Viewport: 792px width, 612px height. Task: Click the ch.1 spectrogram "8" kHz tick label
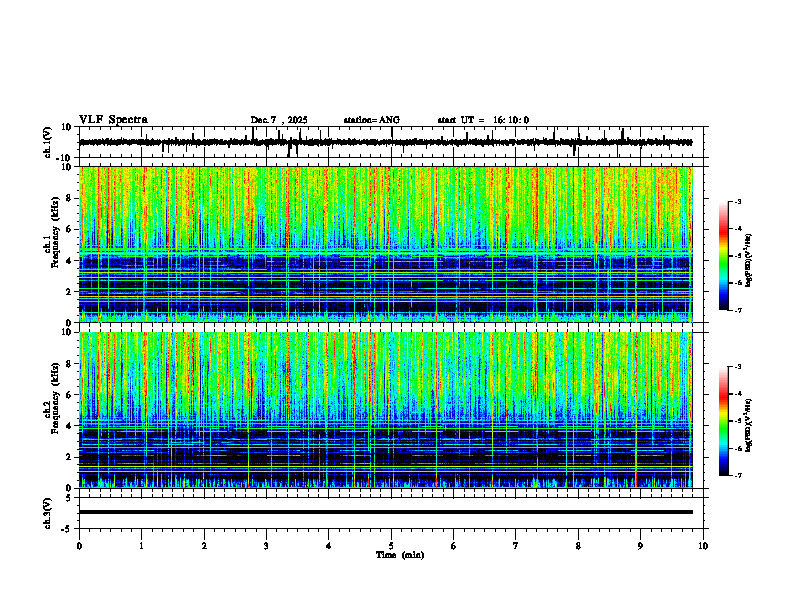click(69, 198)
